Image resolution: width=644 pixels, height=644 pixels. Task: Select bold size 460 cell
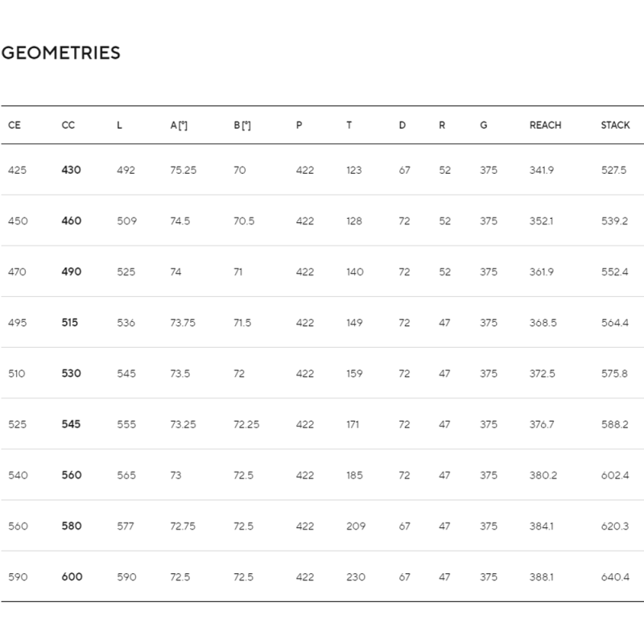pos(72,221)
